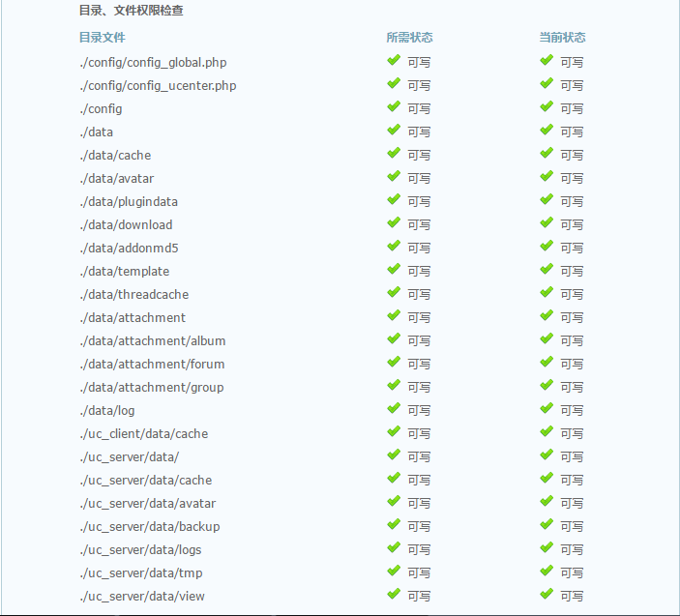
Task: Click current-status checkmark for ./data/addonmd5
Action: 547,246
